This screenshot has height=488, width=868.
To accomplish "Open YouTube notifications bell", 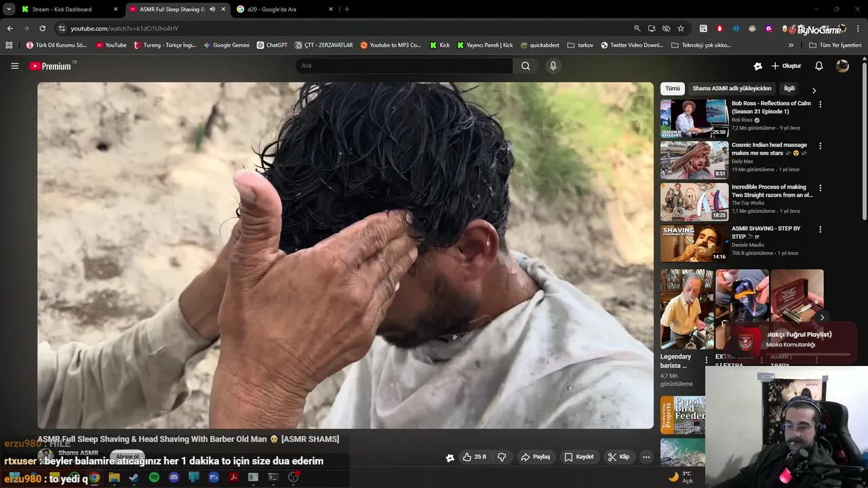I will 818,66.
